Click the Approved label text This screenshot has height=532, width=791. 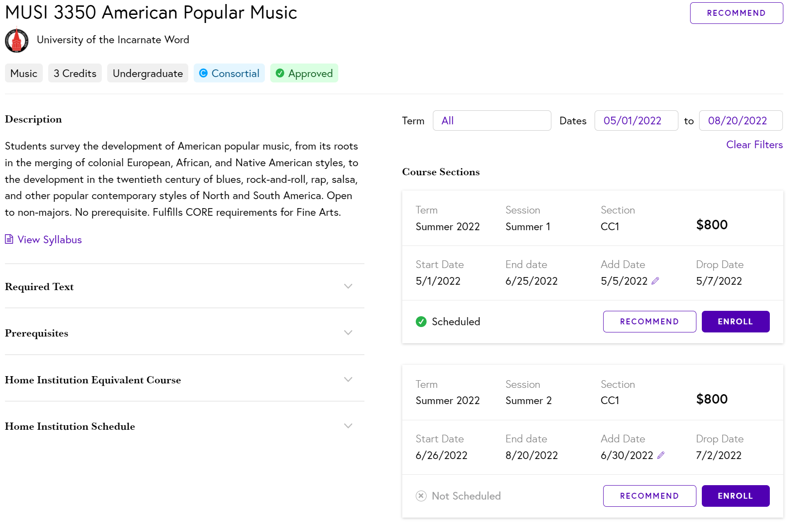point(310,73)
